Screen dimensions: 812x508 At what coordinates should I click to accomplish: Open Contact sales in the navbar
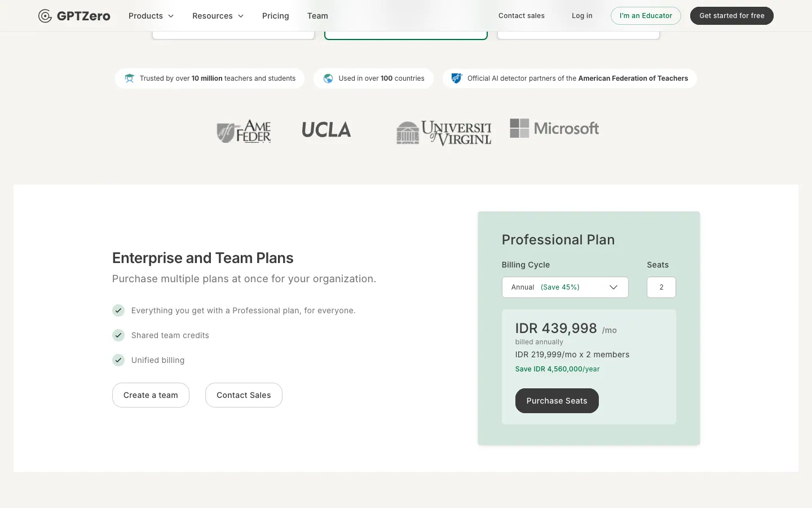[x=522, y=16]
